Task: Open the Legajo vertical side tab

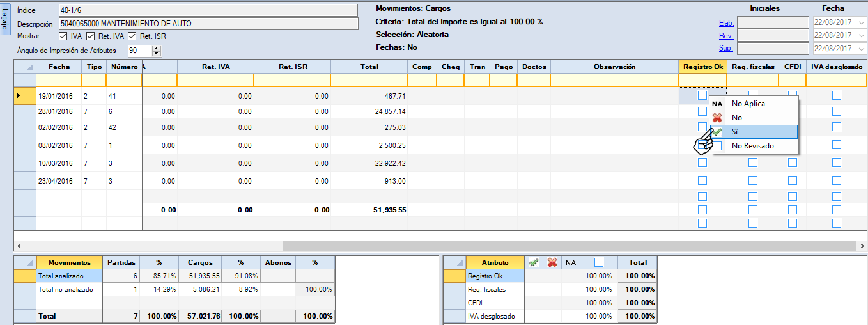Action: coord(6,19)
